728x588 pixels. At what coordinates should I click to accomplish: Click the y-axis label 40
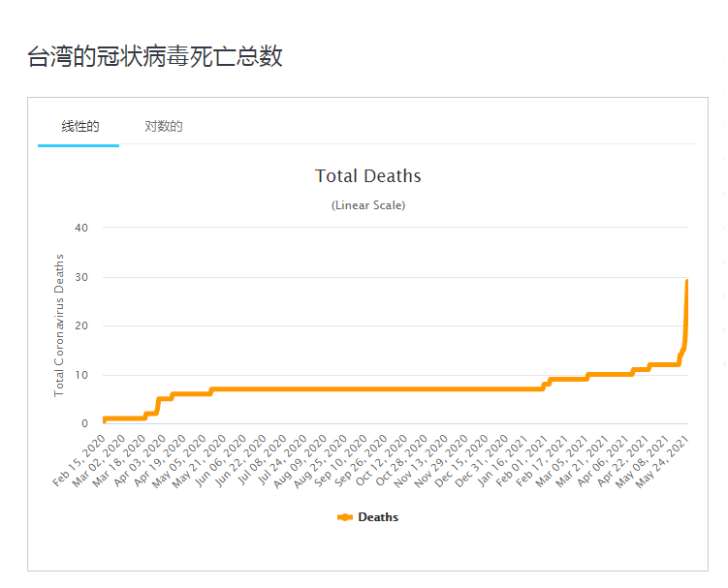coord(81,228)
